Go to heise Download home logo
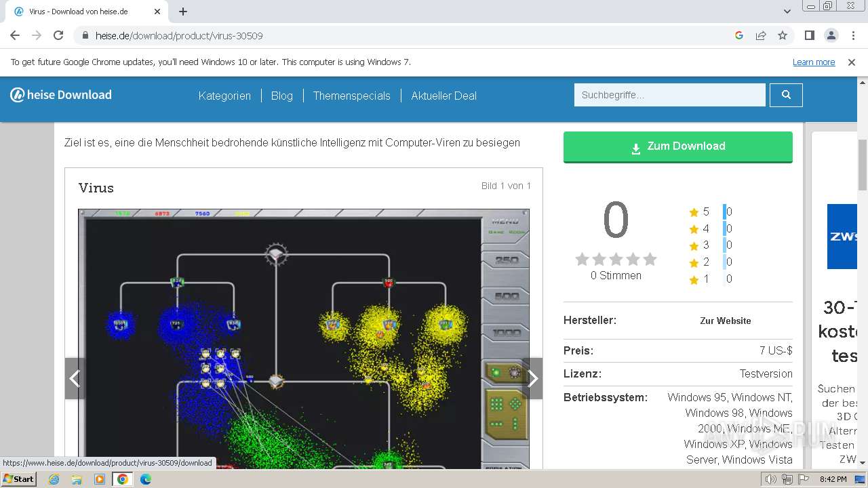Viewport: 868px width, 488px height. [x=61, y=95]
